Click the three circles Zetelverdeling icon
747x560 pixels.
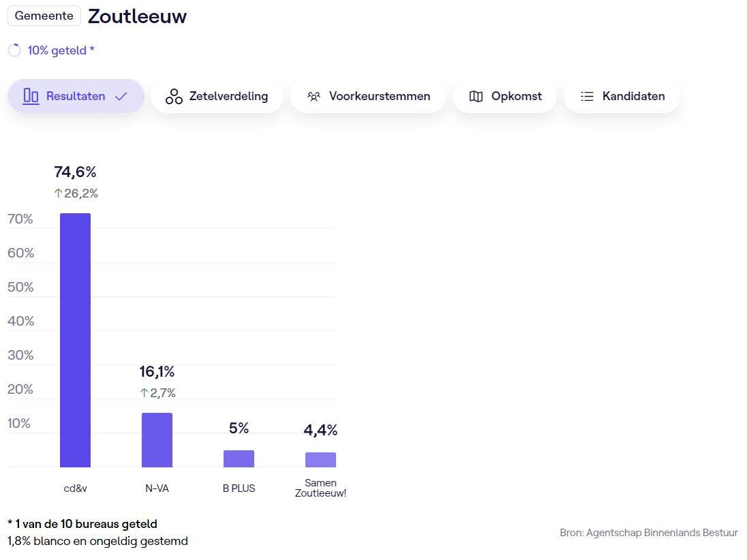point(174,96)
